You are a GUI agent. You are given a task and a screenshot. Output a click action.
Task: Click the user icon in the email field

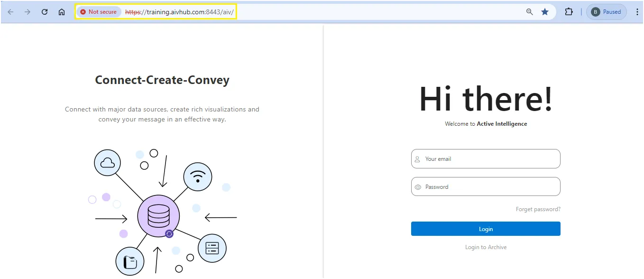(417, 159)
